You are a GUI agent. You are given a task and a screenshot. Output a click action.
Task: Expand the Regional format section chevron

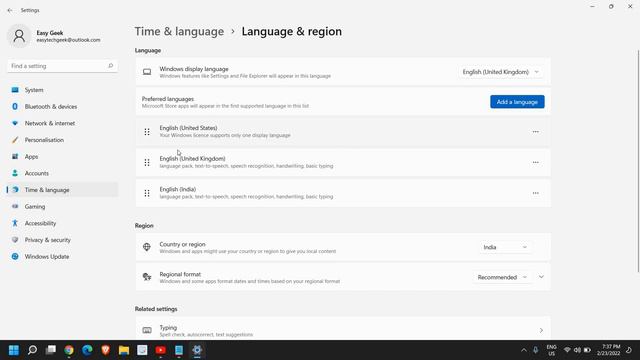(x=541, y=277)
